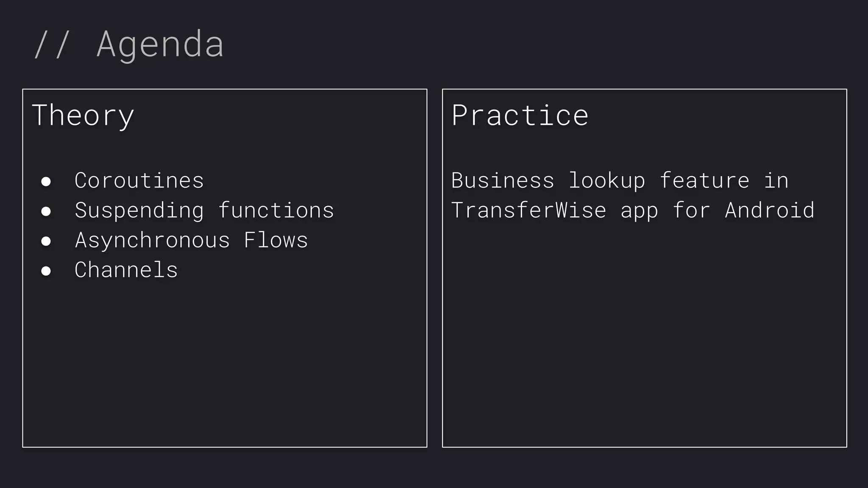The image size is (868, 488).
Task: Click the word "Suspending" in the list
Action: pyautogui.click(x=139, y=211)
